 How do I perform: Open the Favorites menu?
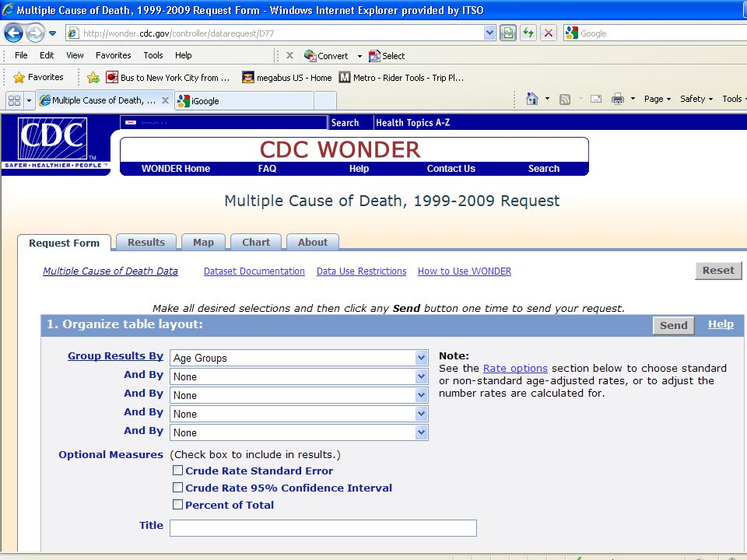coord(114,55)
